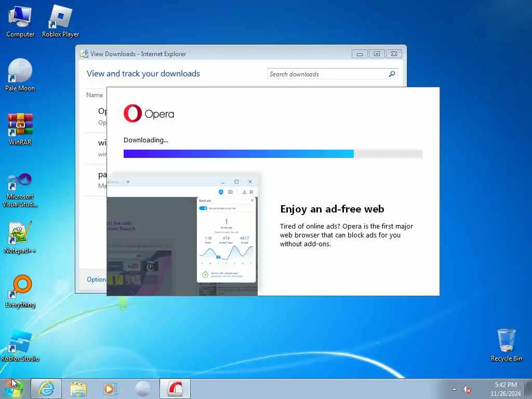The width and height of the screenshot is (532, 399).
Task: Click the muted volume tray icon
Action: pyautogui.click(x=467, y=390)
